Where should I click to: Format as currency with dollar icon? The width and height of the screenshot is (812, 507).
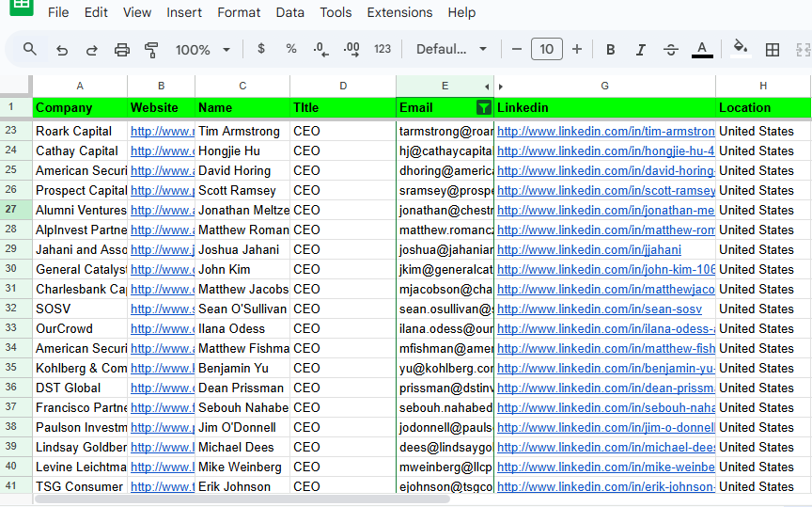pyautogui.click(x=261, y=49)
